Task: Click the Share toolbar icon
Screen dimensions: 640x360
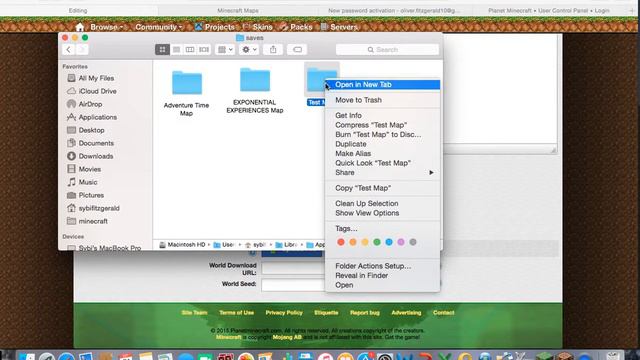Action: click(x=273, y=49)
